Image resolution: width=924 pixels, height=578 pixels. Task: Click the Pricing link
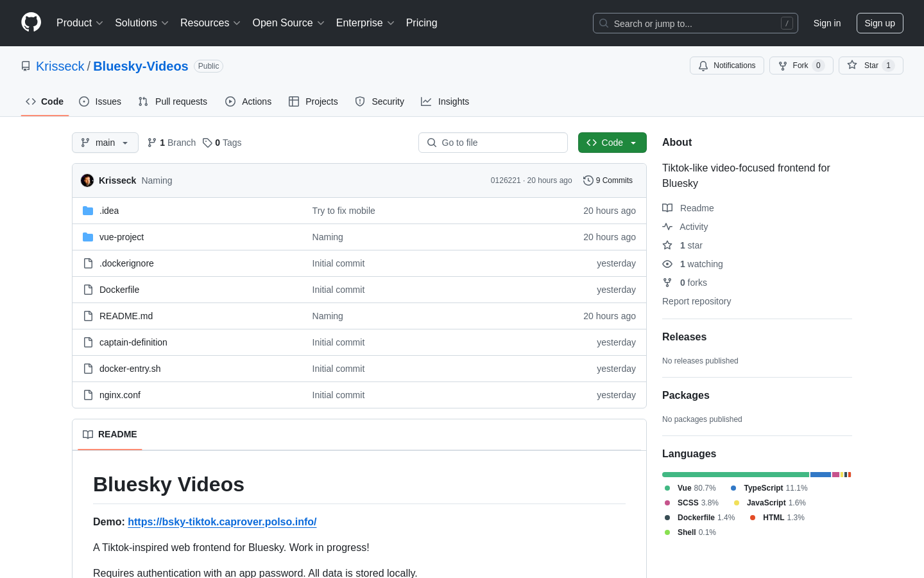pos(422,23)
